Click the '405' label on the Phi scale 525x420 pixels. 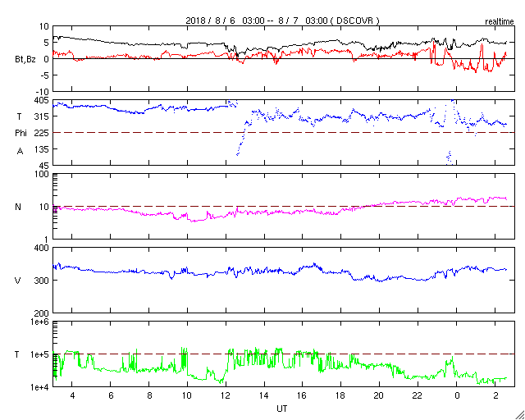43,100
